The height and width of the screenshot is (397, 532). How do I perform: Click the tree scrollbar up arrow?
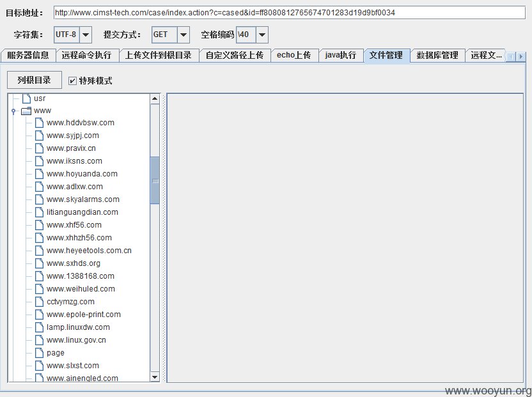pyautogui.click(x=155, y=98)
